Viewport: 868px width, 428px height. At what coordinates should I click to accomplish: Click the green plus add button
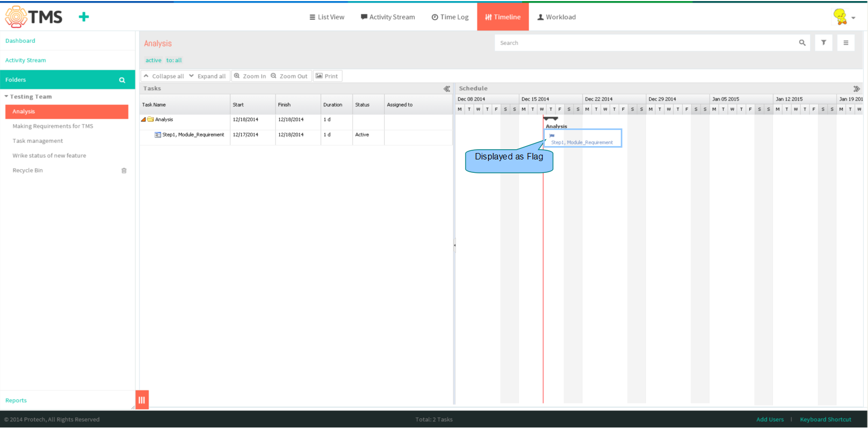tap(83, 17)
